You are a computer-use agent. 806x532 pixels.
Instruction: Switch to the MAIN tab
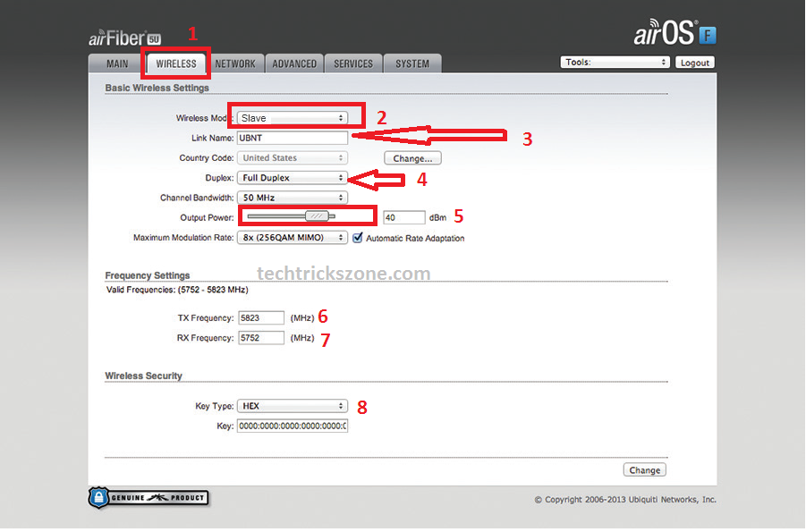[117, 63]
